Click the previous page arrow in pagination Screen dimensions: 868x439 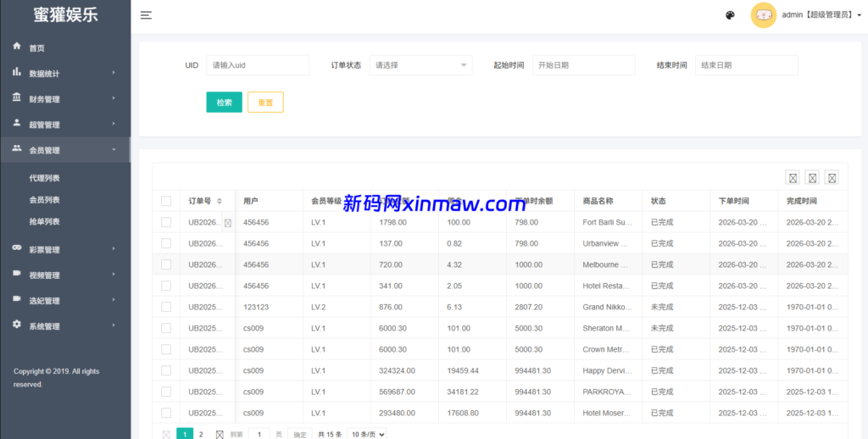[166, 435]
